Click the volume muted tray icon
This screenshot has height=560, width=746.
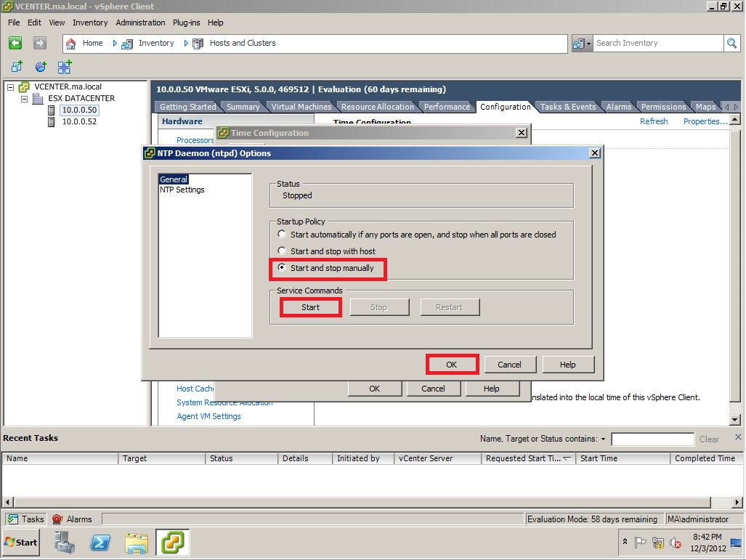675,543
